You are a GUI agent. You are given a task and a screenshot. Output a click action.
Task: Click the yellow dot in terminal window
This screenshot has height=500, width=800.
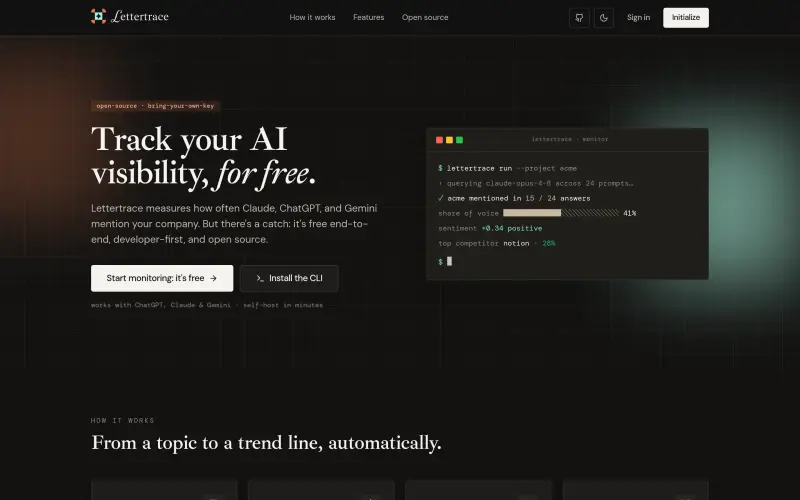click(x=449, y=140)
